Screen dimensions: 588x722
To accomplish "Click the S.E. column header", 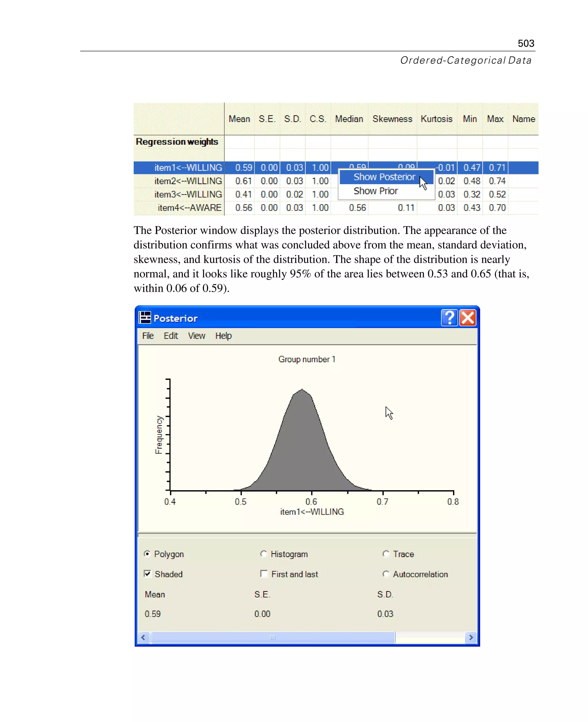I will tap(267, 119).
